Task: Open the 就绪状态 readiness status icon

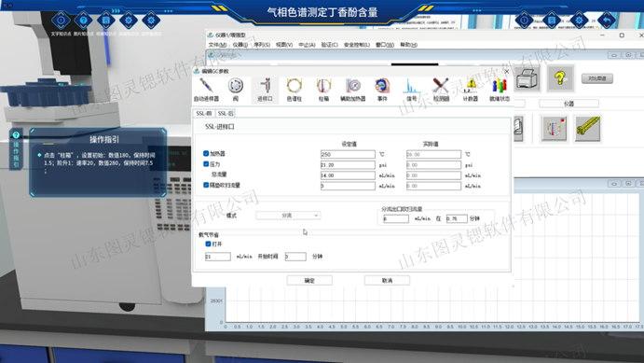Action: pyautogui.click(x=500, y=90)
